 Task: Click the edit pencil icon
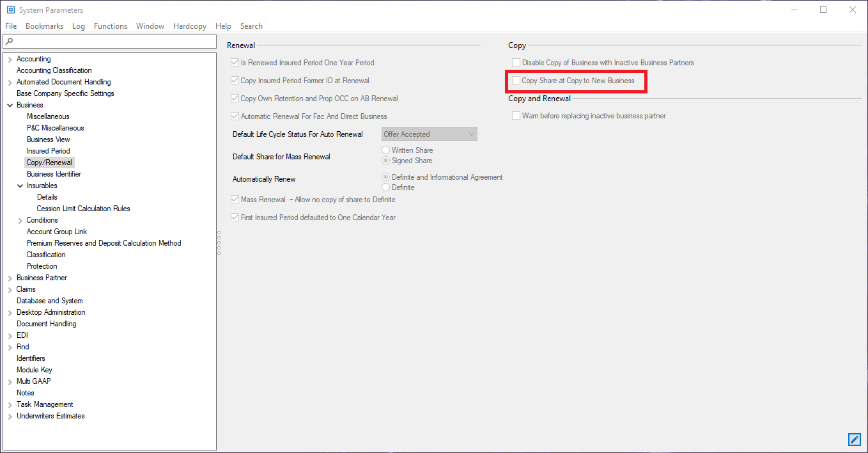click(x=854, y=440)
